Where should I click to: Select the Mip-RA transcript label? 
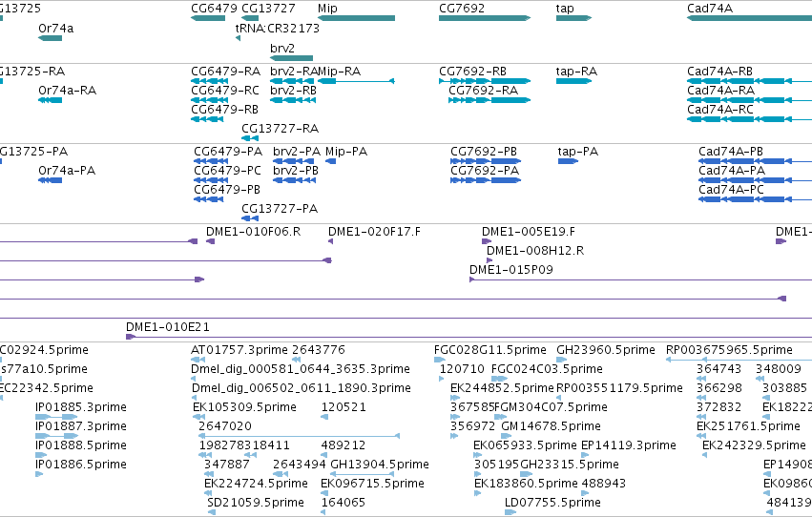click(x=339, y=71)
